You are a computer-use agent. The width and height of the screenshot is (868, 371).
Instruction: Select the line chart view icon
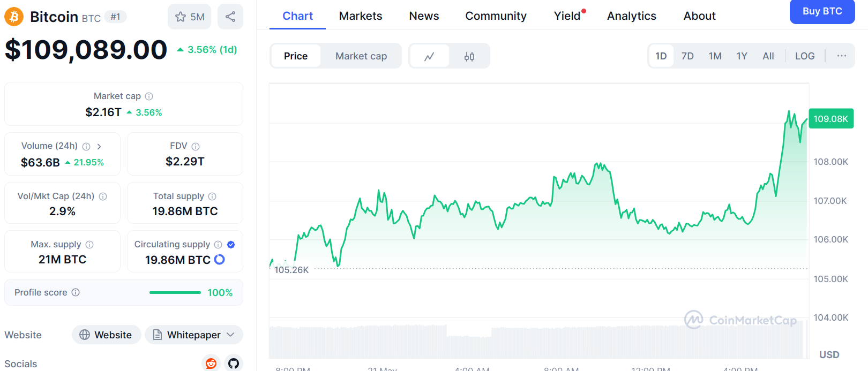(429, 56)
